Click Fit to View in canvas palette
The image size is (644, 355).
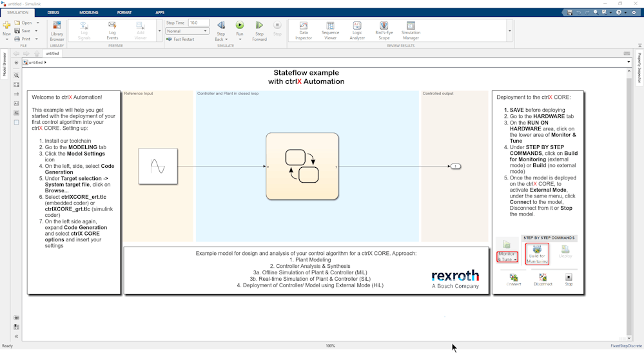pyautogui.click(x=16, y=85)
